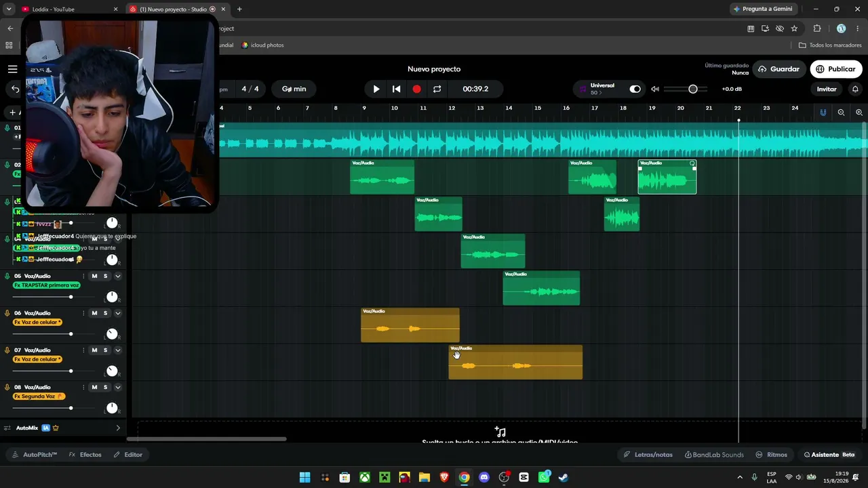Expand track 07 options chevron
This screenshot has height=488, width=868.
(x=118, y=350)
